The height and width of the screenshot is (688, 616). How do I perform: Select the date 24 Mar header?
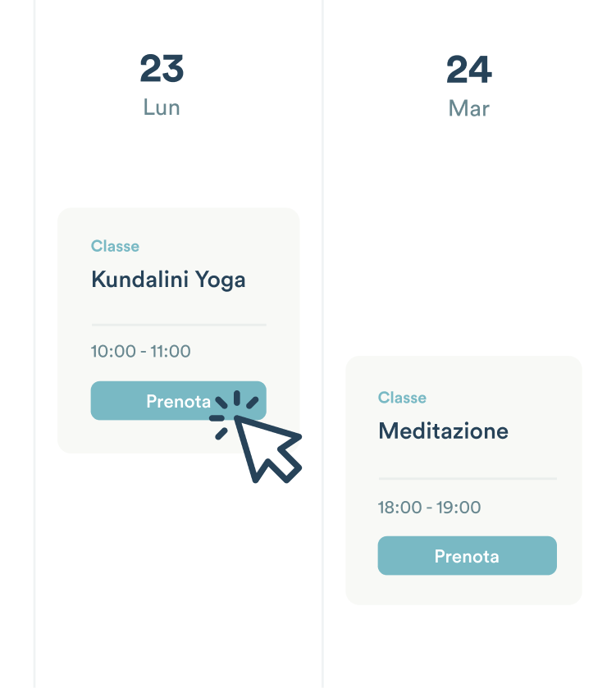coord(468,86)
